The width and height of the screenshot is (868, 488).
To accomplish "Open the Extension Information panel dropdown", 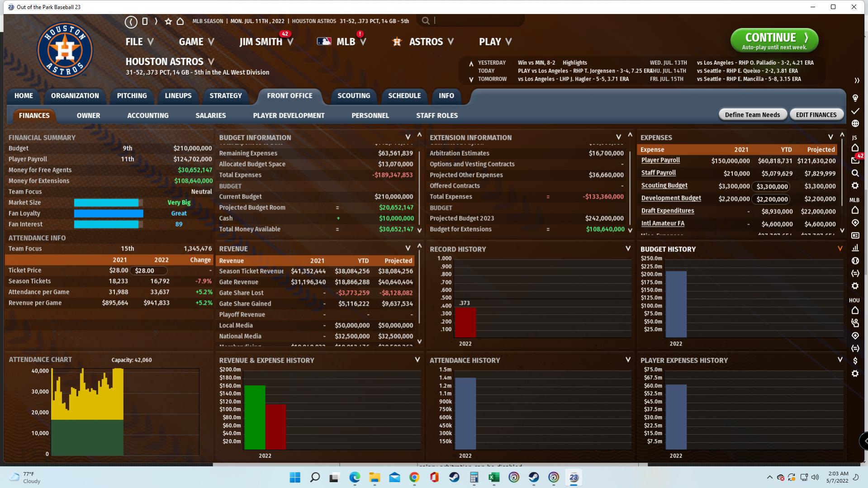I will (618, 137).
